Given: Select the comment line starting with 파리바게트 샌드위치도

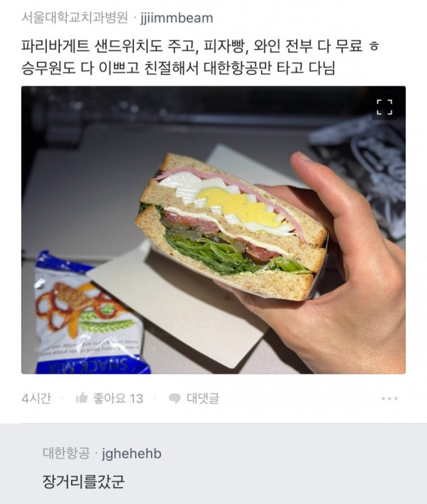Looking at the screenshot, I should [x=200, y=46].
